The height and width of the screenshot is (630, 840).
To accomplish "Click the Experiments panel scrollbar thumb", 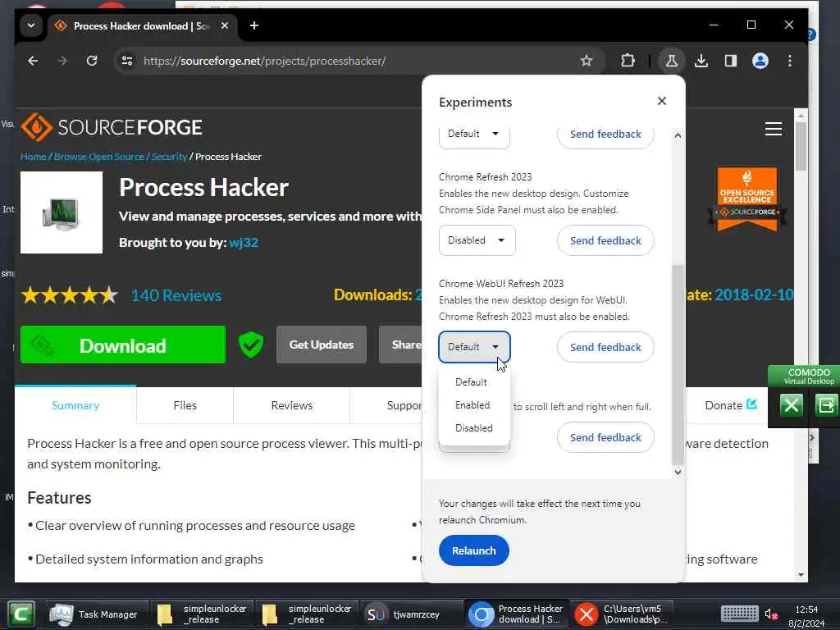I will [x=678, y=364].
